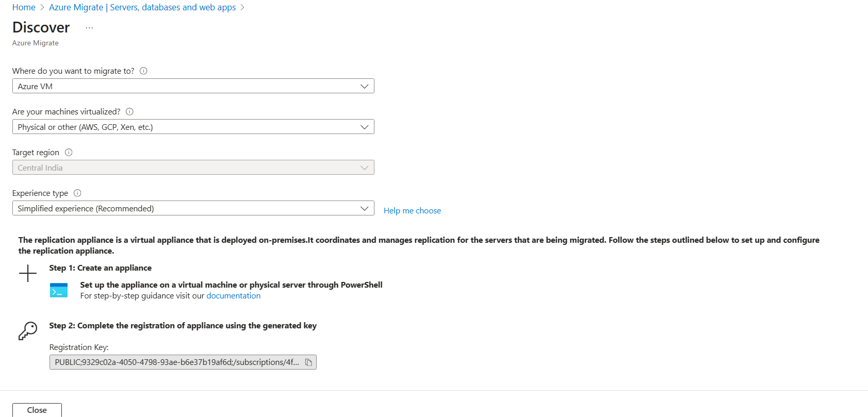
Task: Expand the 'Physical or other' virtualization dropdown
Action: tap(193, 127)
